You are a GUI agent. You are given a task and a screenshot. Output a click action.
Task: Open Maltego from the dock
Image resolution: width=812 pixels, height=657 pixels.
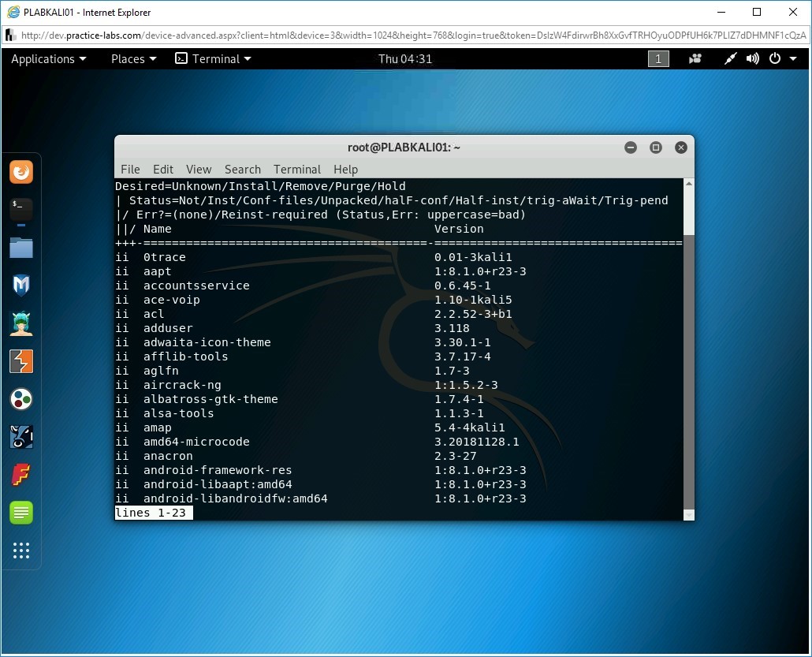pos(21,399)
